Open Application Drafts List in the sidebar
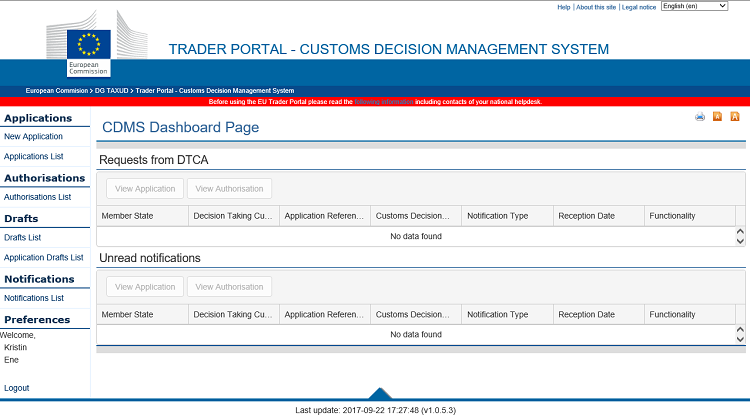Screen dimensions: 750x419 click(44, 257)
